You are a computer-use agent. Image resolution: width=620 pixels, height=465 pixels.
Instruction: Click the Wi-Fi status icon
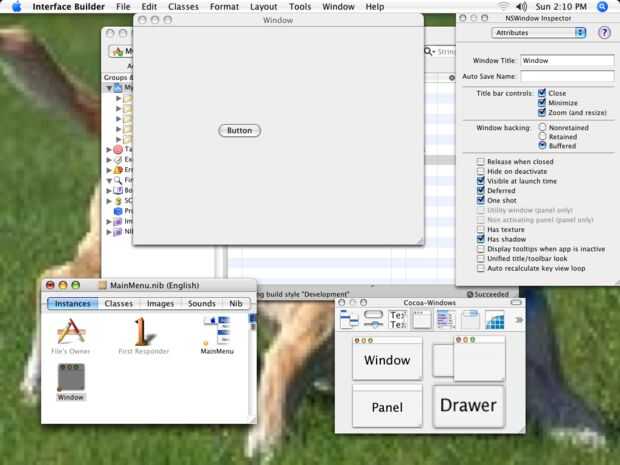(x=503, y=7)
